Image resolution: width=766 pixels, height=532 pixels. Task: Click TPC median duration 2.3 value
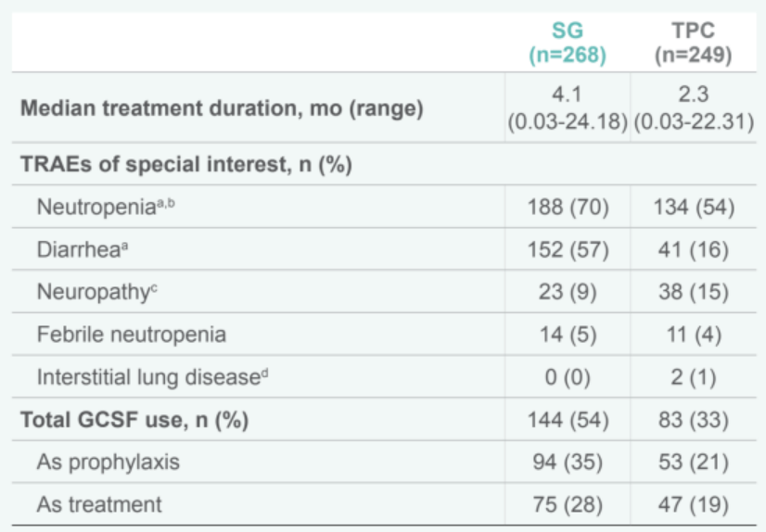[x=693, y=95]
